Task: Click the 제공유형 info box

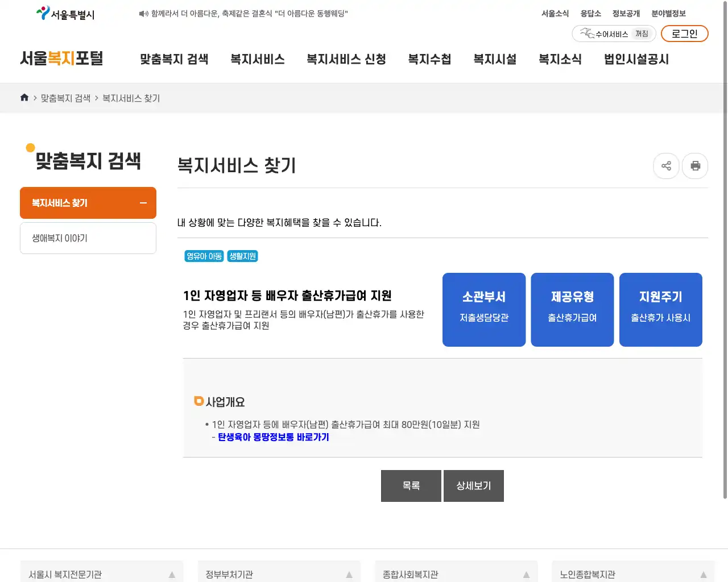Action: (x=572, y=310)
